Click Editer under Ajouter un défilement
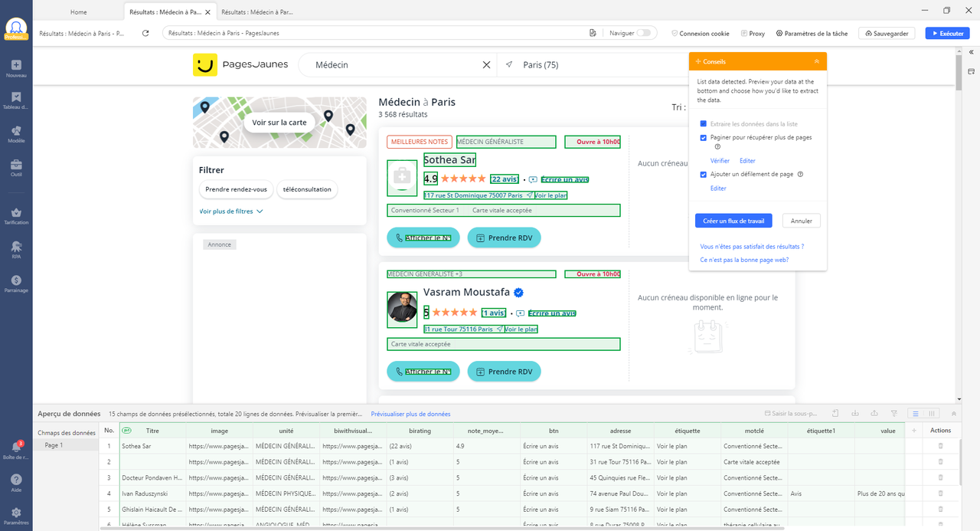 pyautogui.click(x=718, y=188)
